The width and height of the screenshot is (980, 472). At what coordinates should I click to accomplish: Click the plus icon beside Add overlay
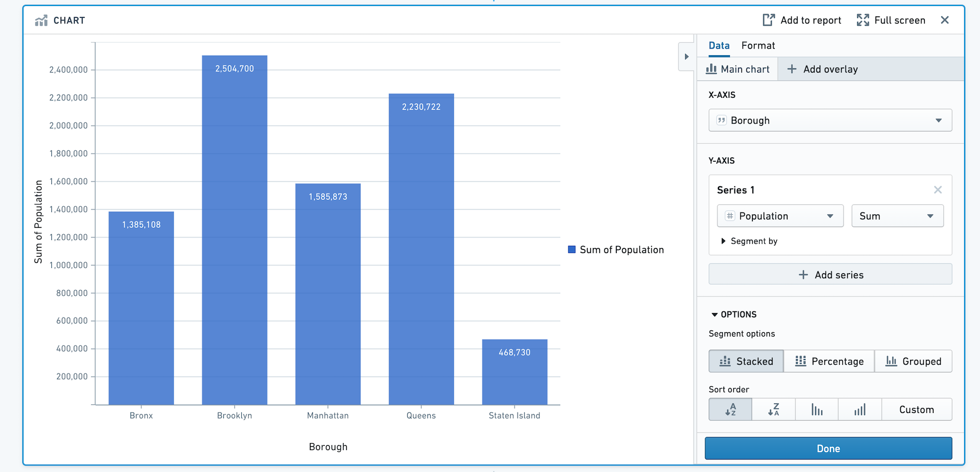[x=792, y=69]
